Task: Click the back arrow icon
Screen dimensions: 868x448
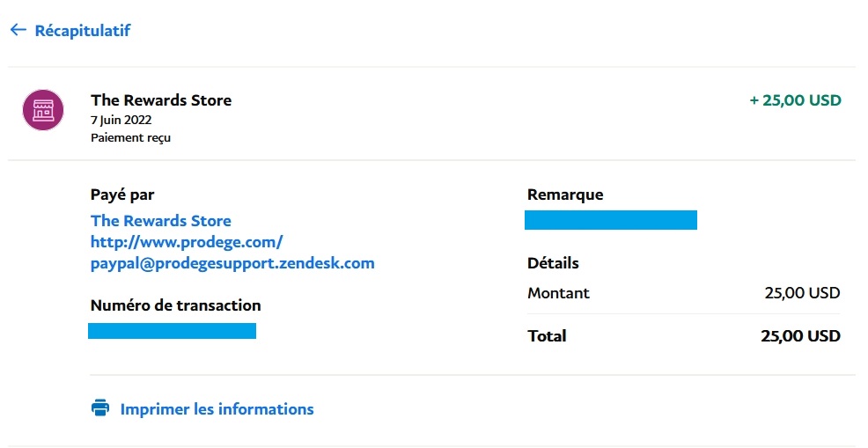Action: [18, 30]
